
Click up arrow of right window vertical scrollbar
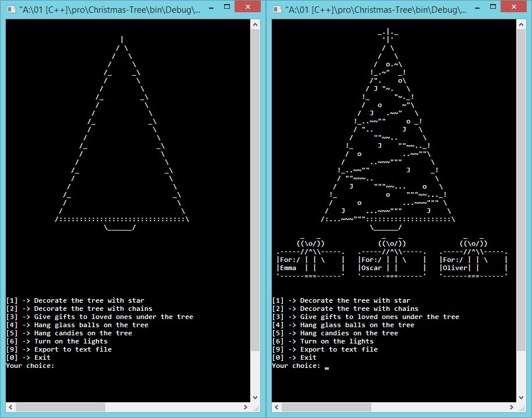pos(521,24)
